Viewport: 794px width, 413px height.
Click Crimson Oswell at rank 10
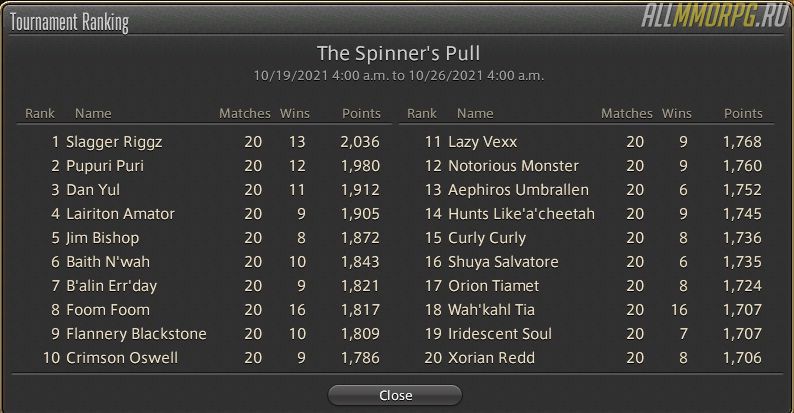205,358
